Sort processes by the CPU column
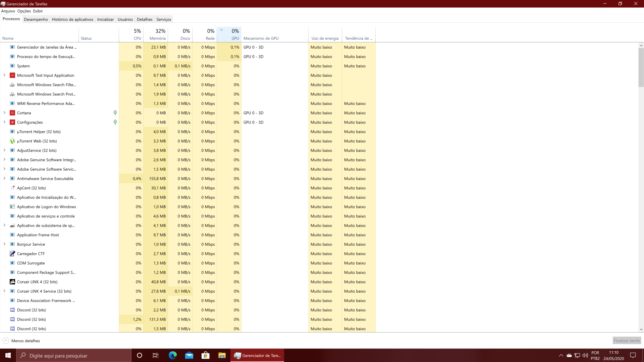This screenshot has width=644, height=362. point(131,35)
